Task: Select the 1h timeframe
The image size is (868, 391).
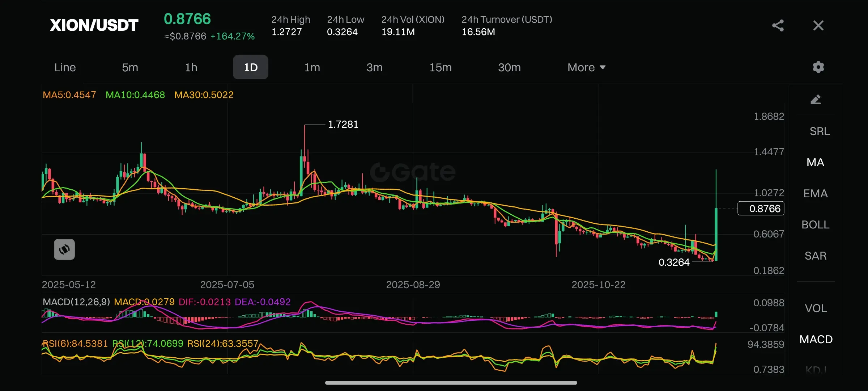Action: pyautogui.click(x=191, y=67)
